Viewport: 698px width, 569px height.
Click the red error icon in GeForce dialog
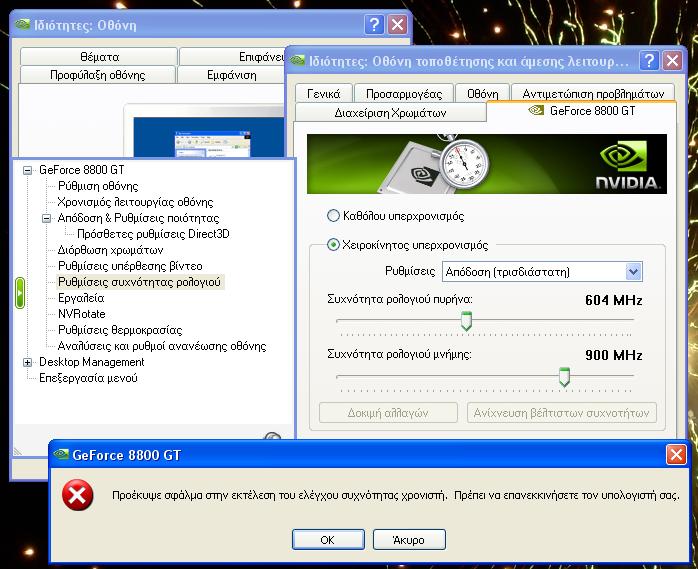(x=77, y=495)
